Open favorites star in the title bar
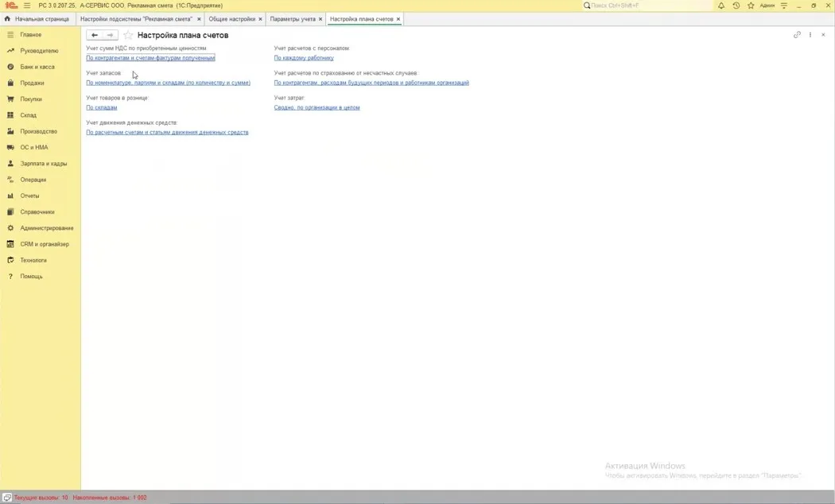The image size is (835, 504). pos(751,6)
